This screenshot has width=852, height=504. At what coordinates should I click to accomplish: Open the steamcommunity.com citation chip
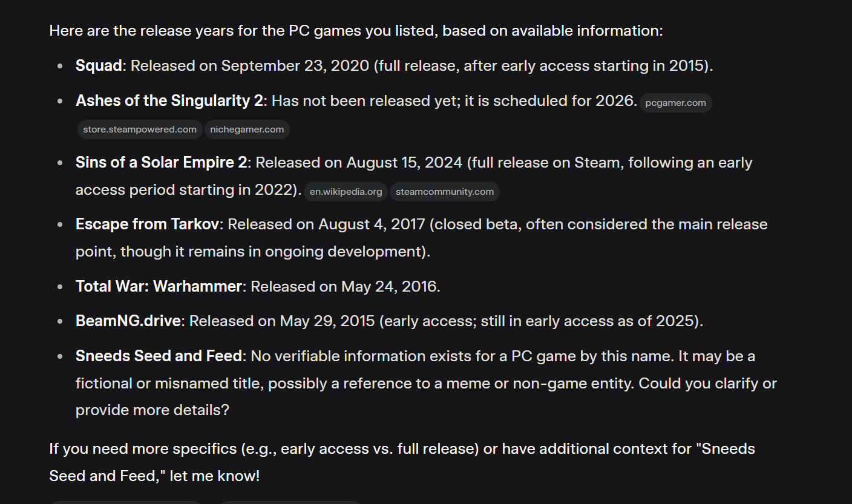445,192
